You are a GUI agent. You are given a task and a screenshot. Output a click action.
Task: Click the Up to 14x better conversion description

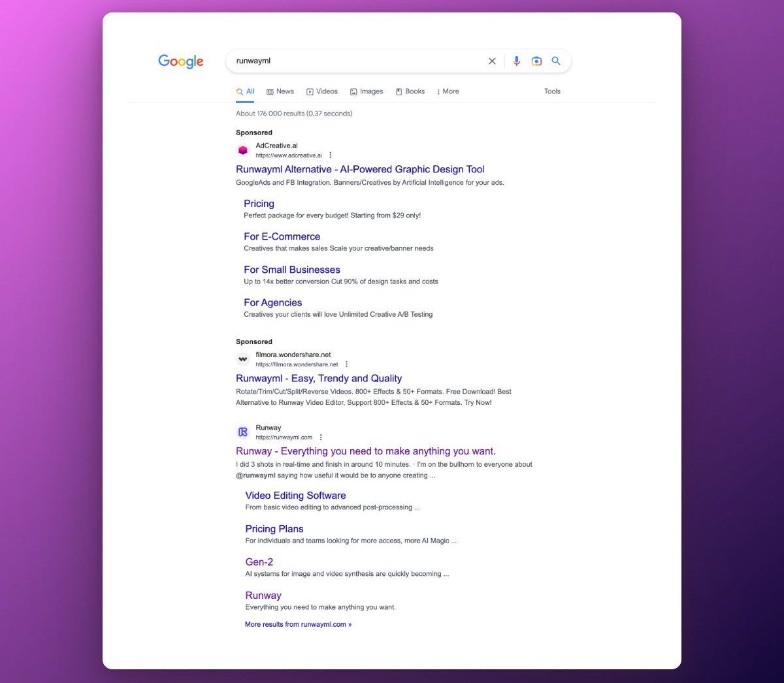click(341, 281)
